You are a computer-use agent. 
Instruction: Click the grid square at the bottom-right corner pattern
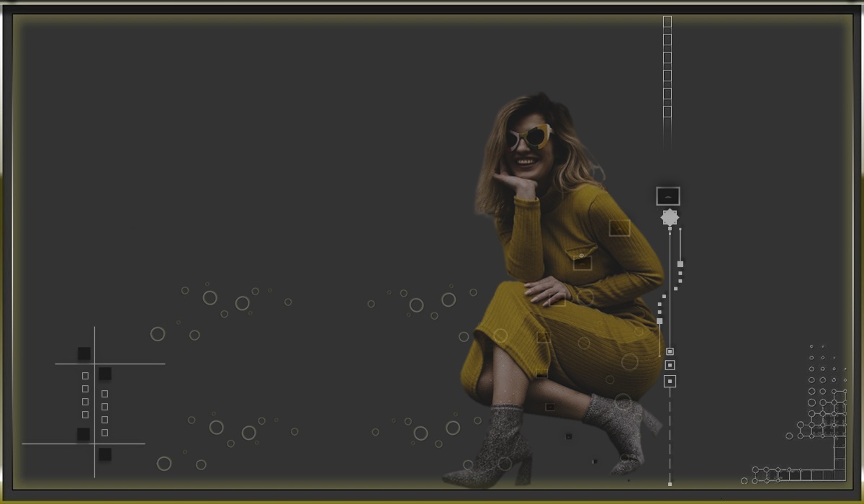pos(840,475)
